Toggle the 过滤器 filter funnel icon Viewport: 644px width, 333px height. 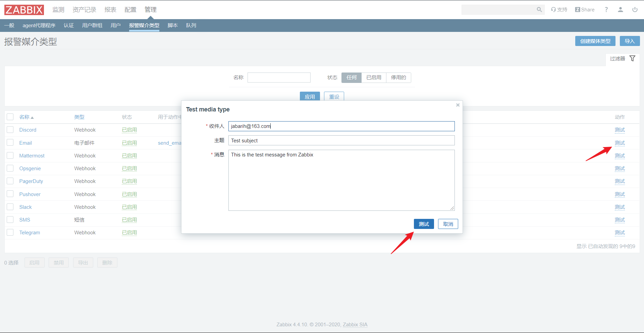tap(632, 58)
